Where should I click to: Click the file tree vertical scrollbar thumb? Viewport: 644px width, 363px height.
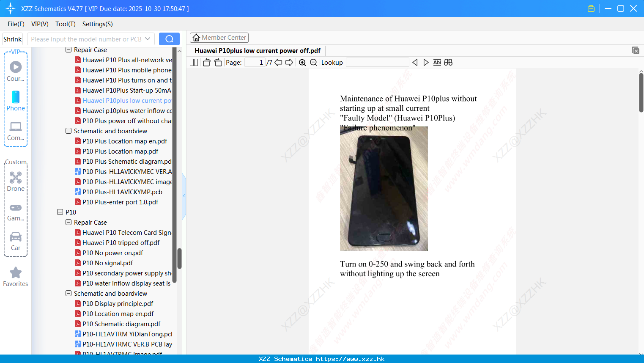(x=179, y=258)
